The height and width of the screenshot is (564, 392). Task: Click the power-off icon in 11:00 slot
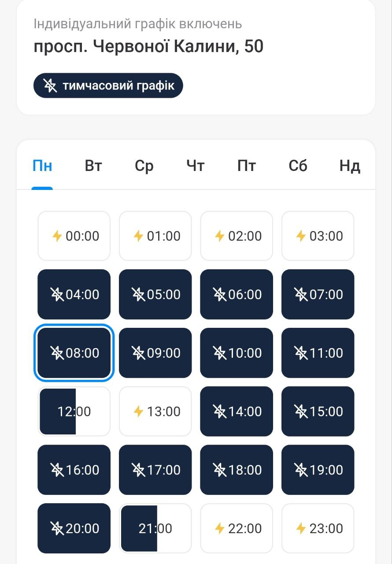[x=301, y=353]
